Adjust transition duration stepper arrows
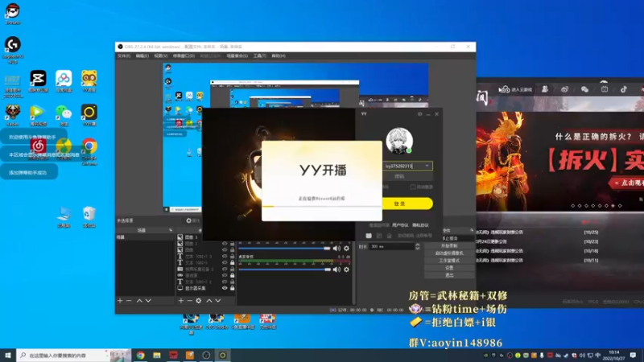Screen dimensions: 644x362 (x=417, y=246)
